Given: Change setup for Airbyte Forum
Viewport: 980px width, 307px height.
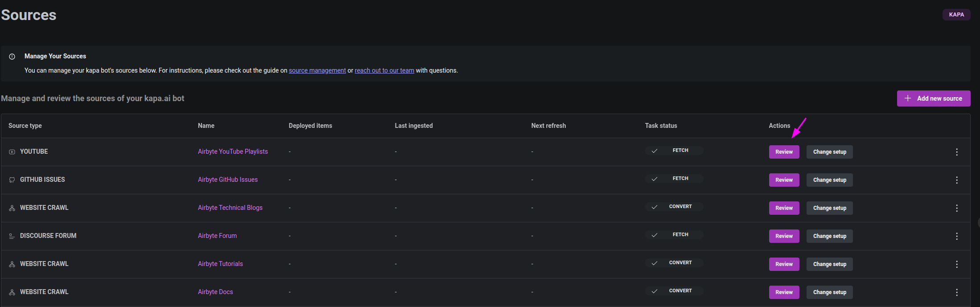Looking at the screenshot, I should click(830, 236).
